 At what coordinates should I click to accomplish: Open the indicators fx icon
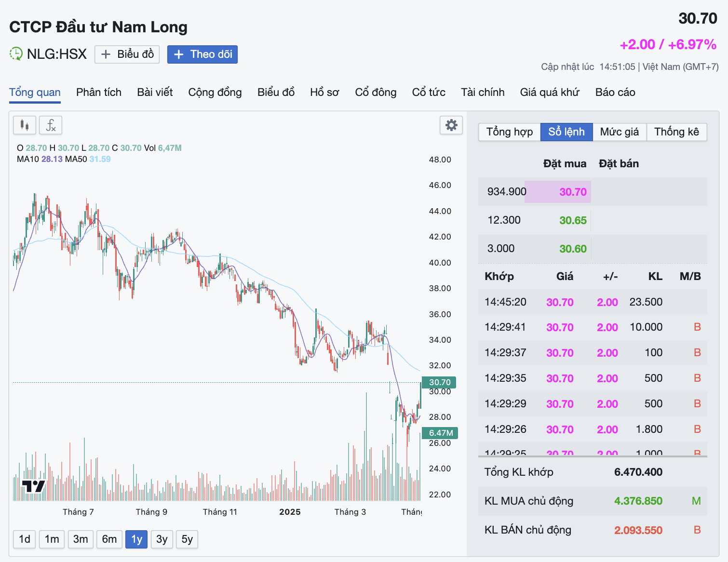[51, 126]
